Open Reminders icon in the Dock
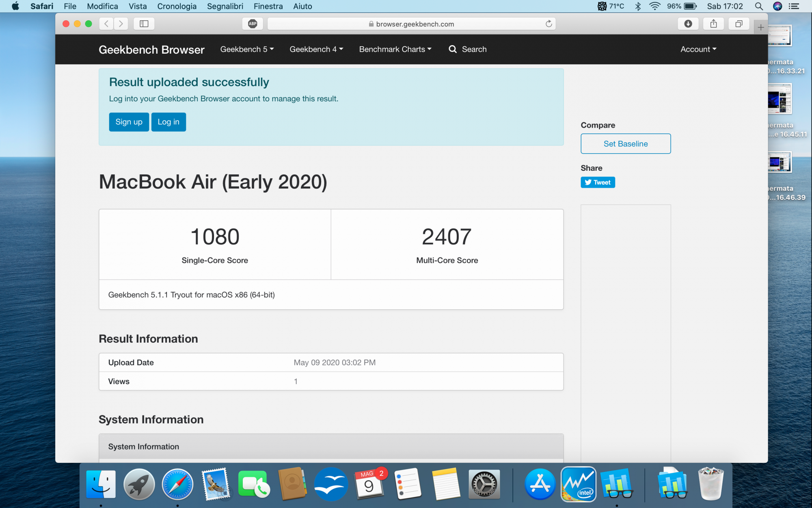This screenshot has width=812, height=508. point(408,484)
